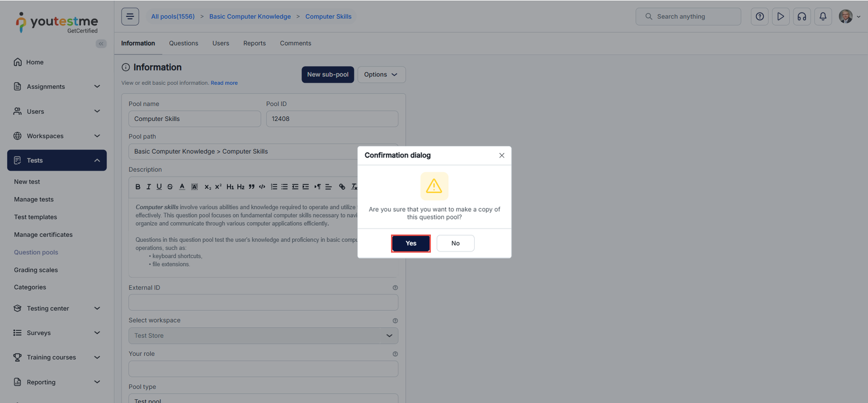Click the warning triangle icon in dialog
The image size is (868, 403).
click(x=434, y=186)
